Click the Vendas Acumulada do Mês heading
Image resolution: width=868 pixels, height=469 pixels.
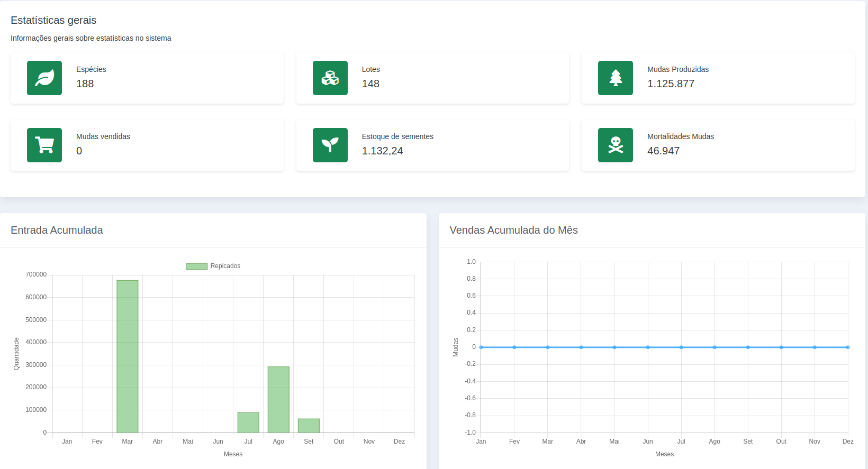(513, 230)
